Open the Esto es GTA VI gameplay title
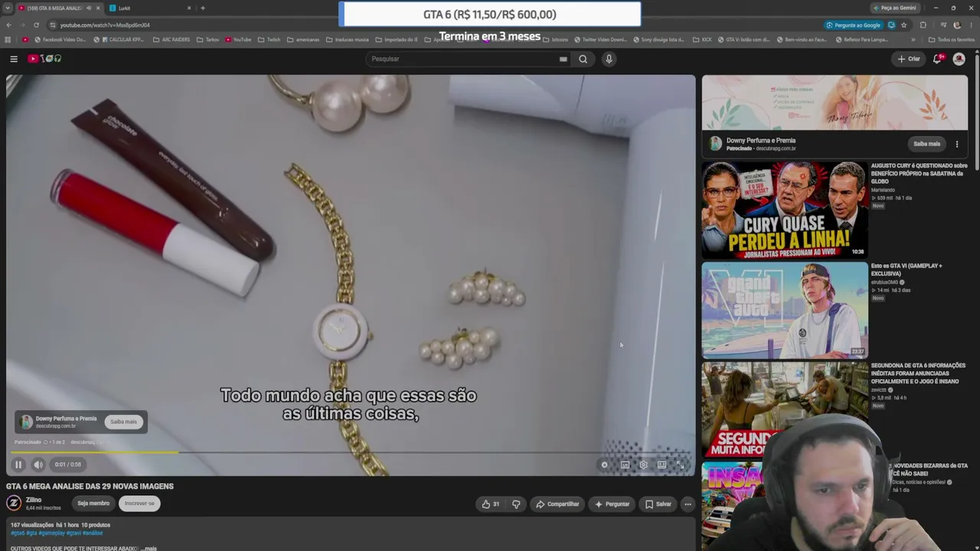The height and width of the screenshot is (551, 980). pyautogui.click(x=906, y=269)
